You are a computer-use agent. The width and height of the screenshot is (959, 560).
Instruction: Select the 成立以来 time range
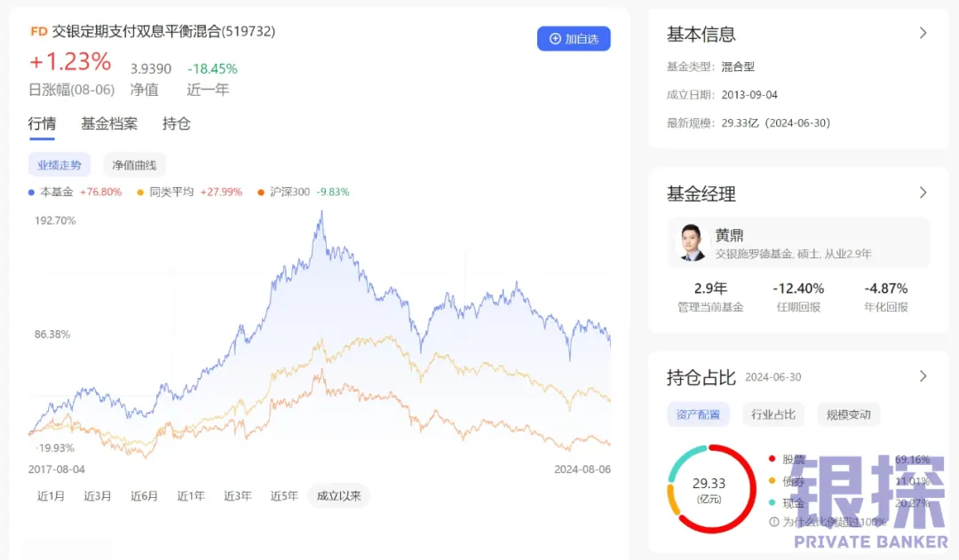pyautogui.click(x=339, y=496)
